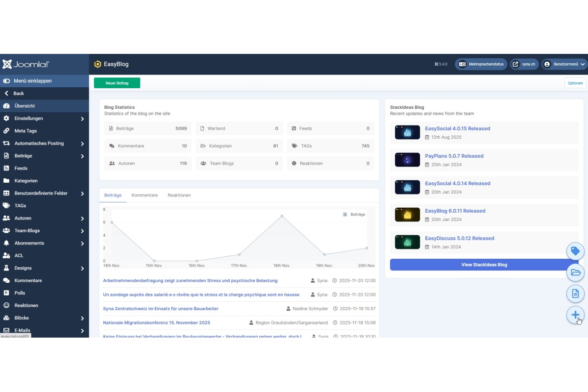Click the Joomla! logo in header

click(x=26, y=64)
